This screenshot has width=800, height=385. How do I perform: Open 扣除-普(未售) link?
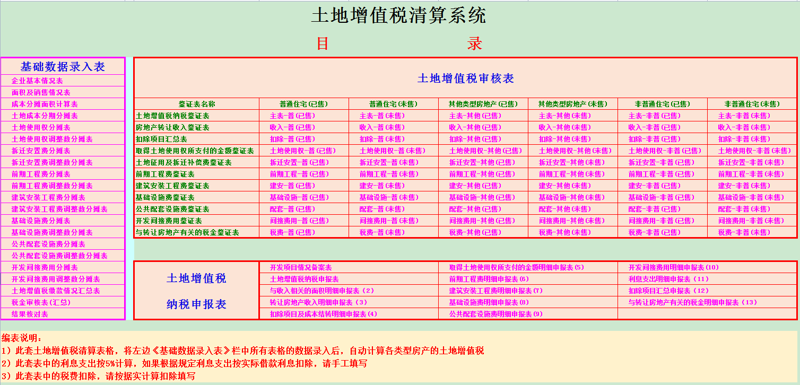click(382, 139)
